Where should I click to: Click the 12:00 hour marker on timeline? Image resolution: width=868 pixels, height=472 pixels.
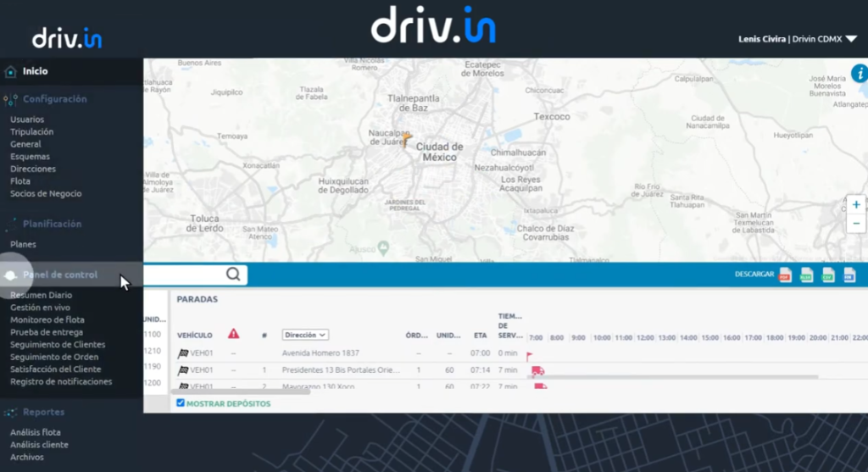point(645,337)
